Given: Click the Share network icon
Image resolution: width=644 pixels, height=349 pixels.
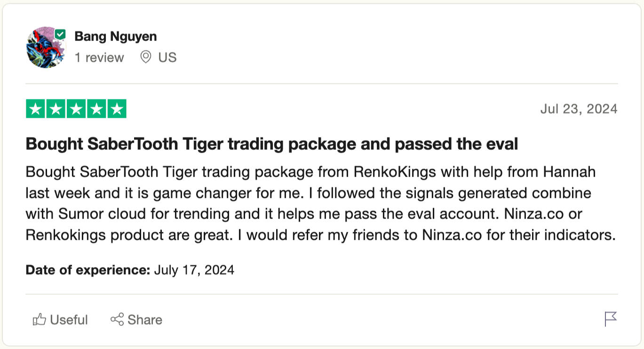Looking at the screenshot, I should (x=117, y=319).
